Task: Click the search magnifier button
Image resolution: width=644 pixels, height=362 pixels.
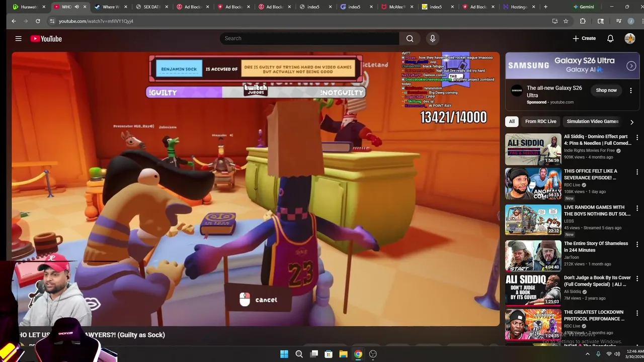Action: 410,39
